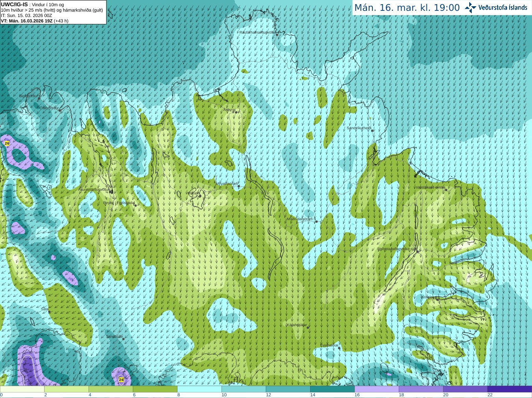Select the Akureyrarflugvöllur station marker
Viewport: 532px width, 398px height.
(x=111, y=192)
